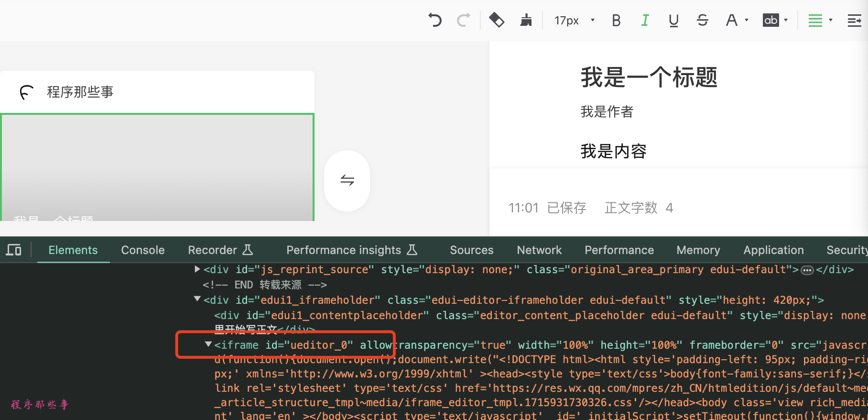Click the redo arrow icon
868x420 pixels.
coord(463,20)
